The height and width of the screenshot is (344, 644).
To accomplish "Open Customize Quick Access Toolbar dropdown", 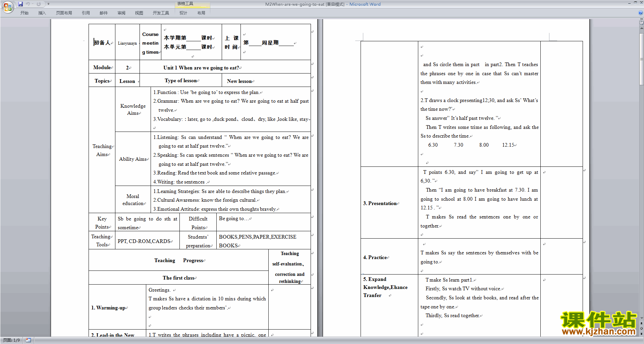I will click(48, 4).
